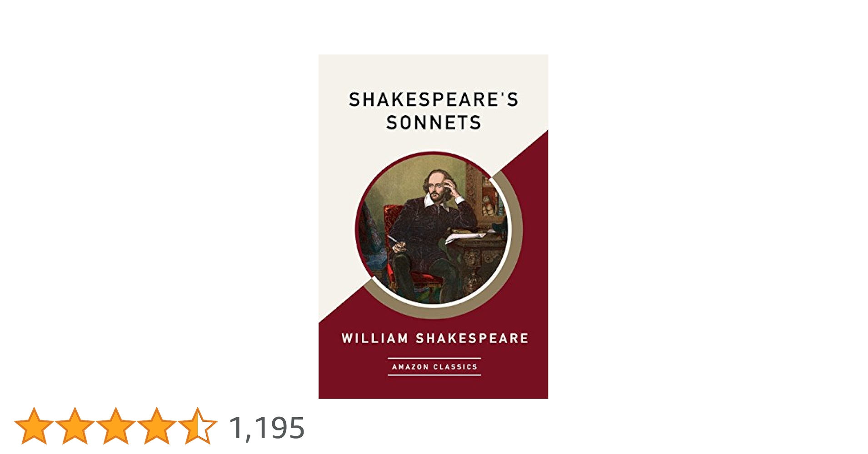Click the third rating star
Screen dimensions: 868x454
click(115, 425)
